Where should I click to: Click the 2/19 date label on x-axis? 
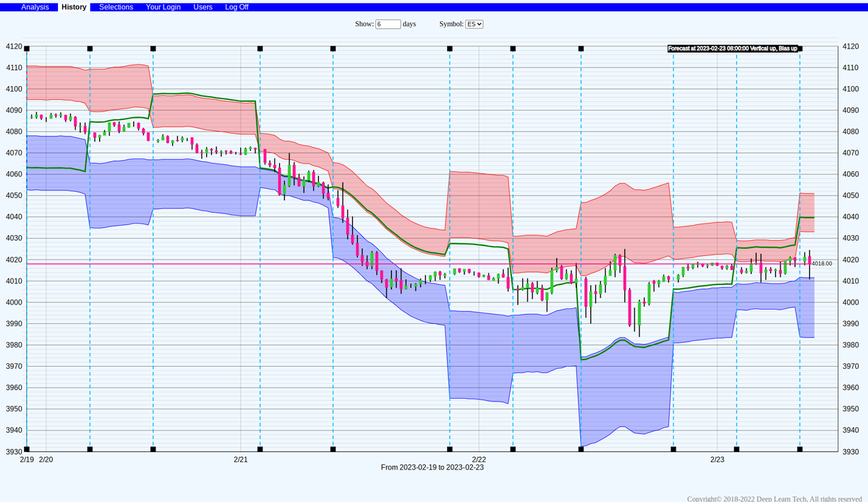27,459
